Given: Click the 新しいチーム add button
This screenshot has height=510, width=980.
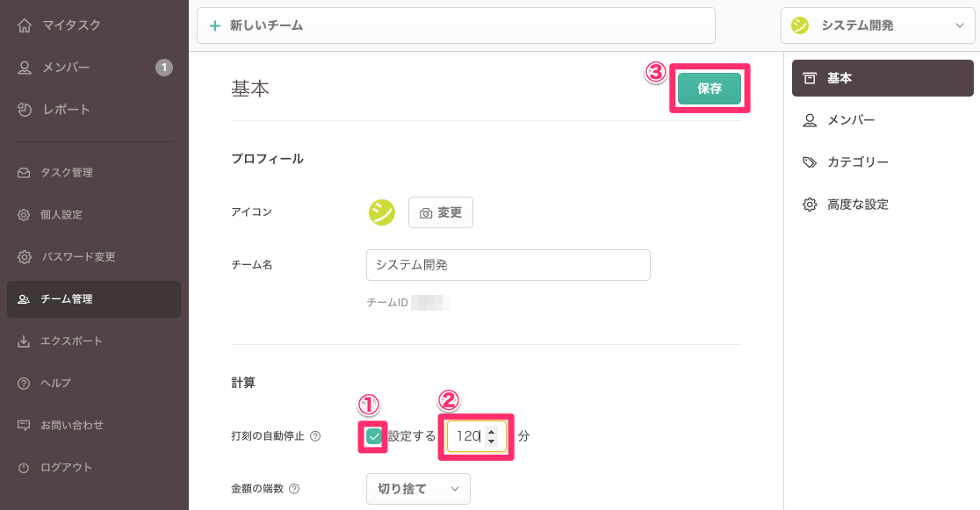Looking at the screenshot, I should click(x=456, y=25).
